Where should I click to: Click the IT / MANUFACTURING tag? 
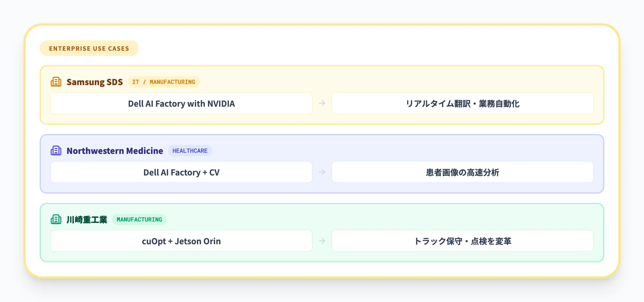click(x=164, y=82)
